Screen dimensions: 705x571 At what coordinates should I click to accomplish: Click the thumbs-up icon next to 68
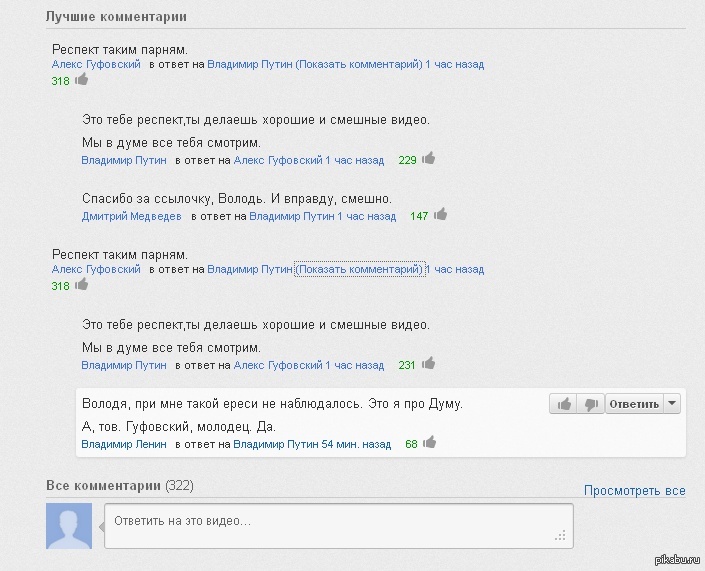pyautogui.click(x=428, y=442)
